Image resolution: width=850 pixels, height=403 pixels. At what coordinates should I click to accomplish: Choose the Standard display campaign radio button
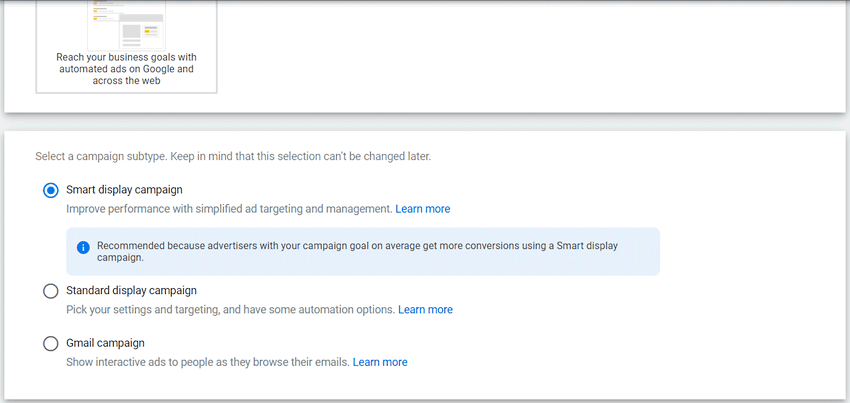coord(51,291)
